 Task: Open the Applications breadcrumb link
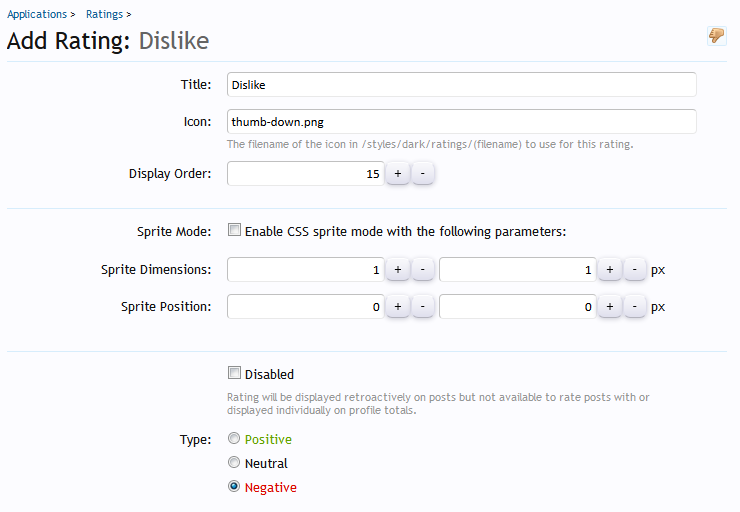[x=37, y=14]
